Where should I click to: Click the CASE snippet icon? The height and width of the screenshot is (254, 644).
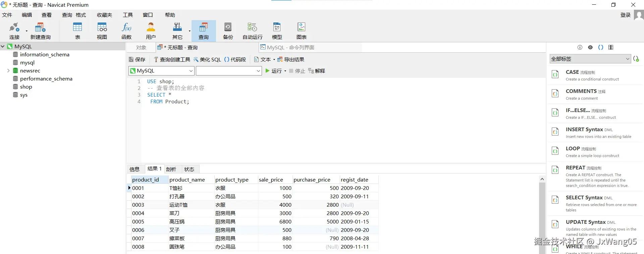coord(555,74)
